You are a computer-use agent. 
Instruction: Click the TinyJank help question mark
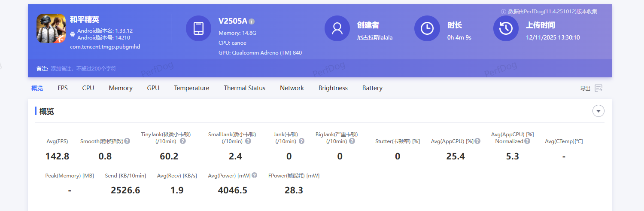tap(183, 141)
